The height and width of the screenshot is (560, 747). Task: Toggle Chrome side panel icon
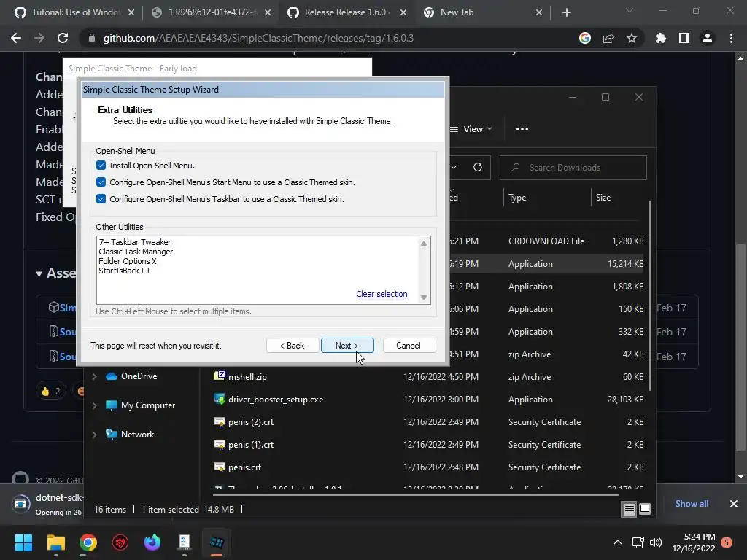point(684,38)
